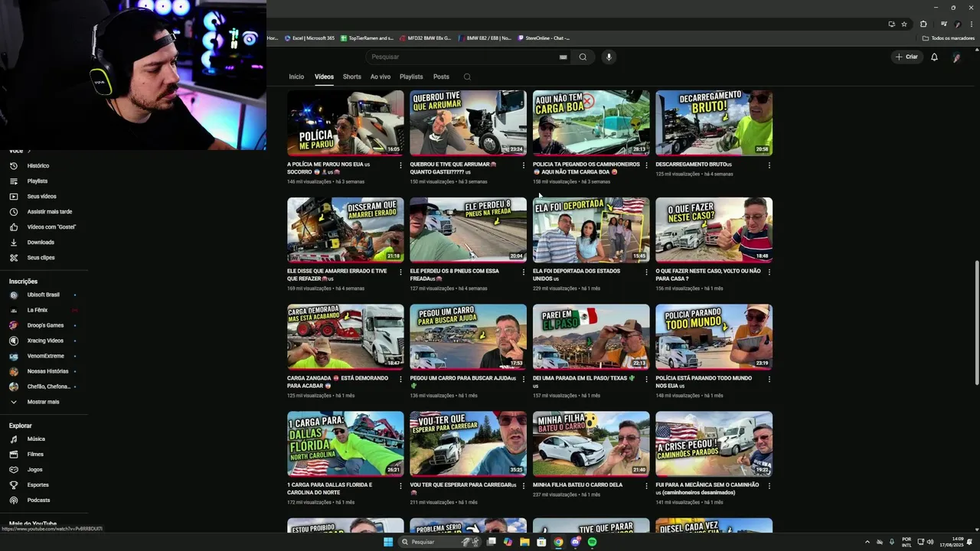
Task: Open title link ELE PERDEU OS 8 PNEUS
Action: click(x=454, y=275)
